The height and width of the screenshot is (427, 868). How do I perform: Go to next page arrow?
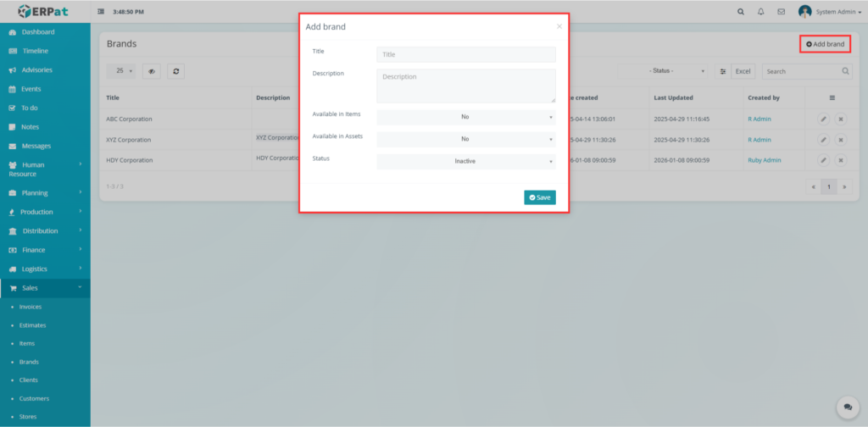[x=845, y=187]
